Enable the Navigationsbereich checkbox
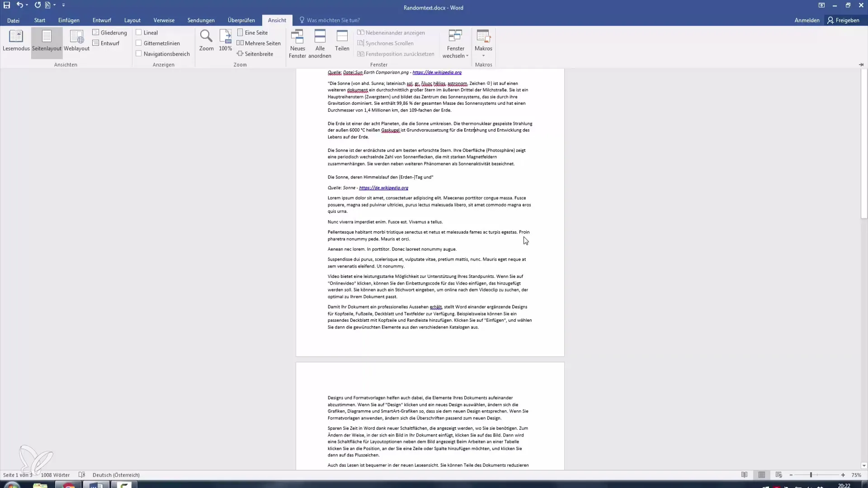 [x=139, y=54]
